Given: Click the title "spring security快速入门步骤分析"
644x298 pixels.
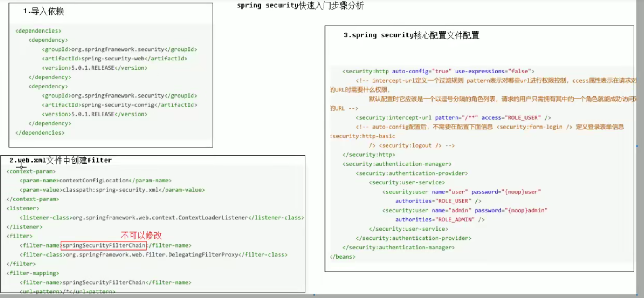Looking at the screenshot, I should [x=300, y=5].
